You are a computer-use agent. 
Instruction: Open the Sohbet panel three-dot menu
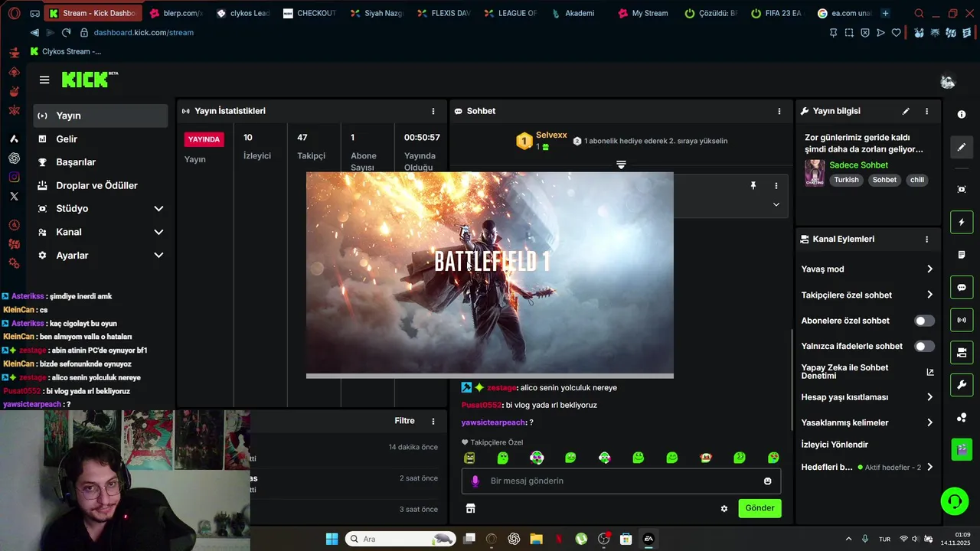779,111
